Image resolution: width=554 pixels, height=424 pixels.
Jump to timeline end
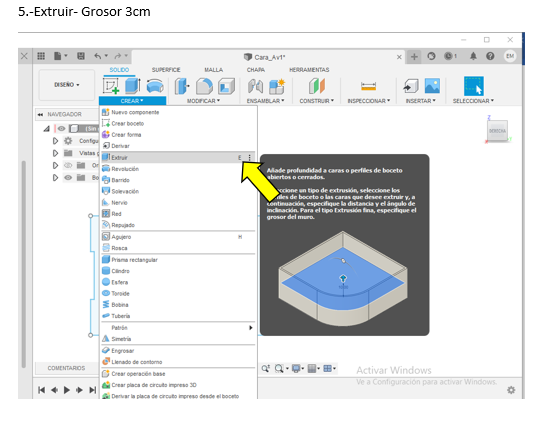pos(92,390)
